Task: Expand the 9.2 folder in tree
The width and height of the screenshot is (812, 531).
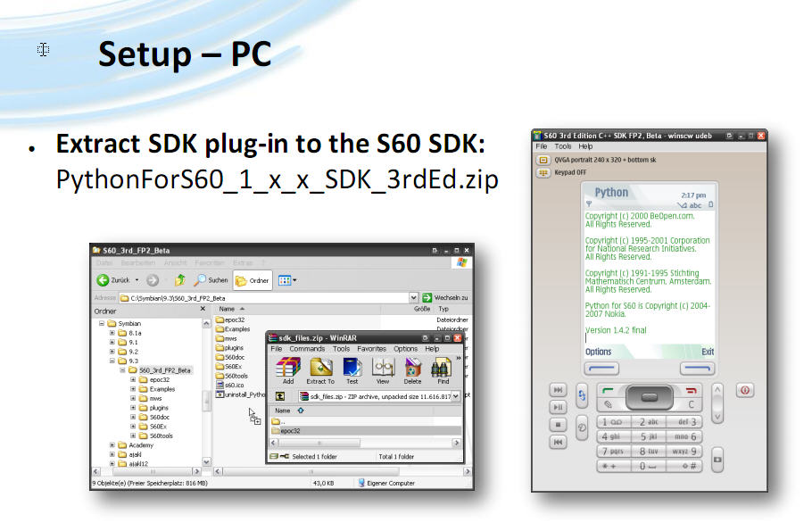Action: coord(112,352)
